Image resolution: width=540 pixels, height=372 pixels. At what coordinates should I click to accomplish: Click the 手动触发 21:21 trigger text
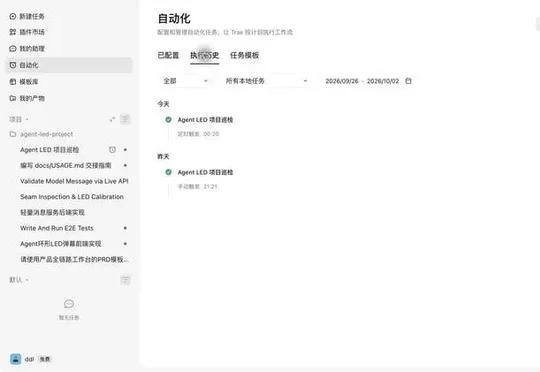pos(197,186)
